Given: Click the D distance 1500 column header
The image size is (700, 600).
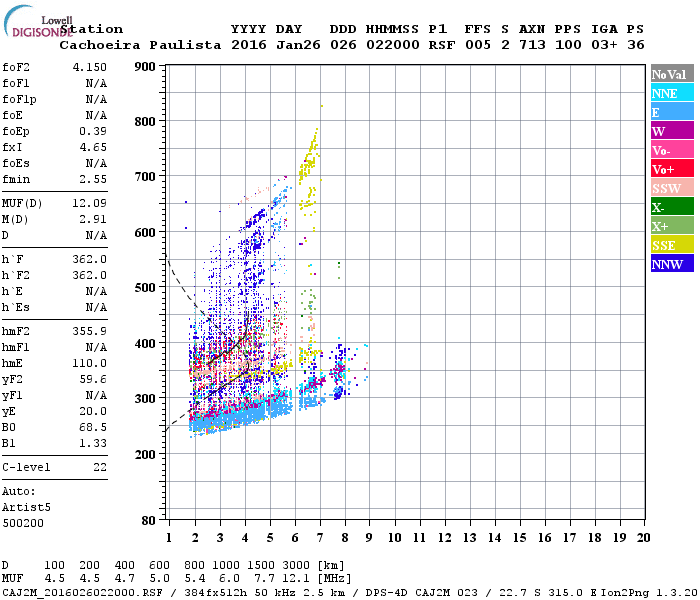Looking at the screenshot, I should [x=261, y=565].
